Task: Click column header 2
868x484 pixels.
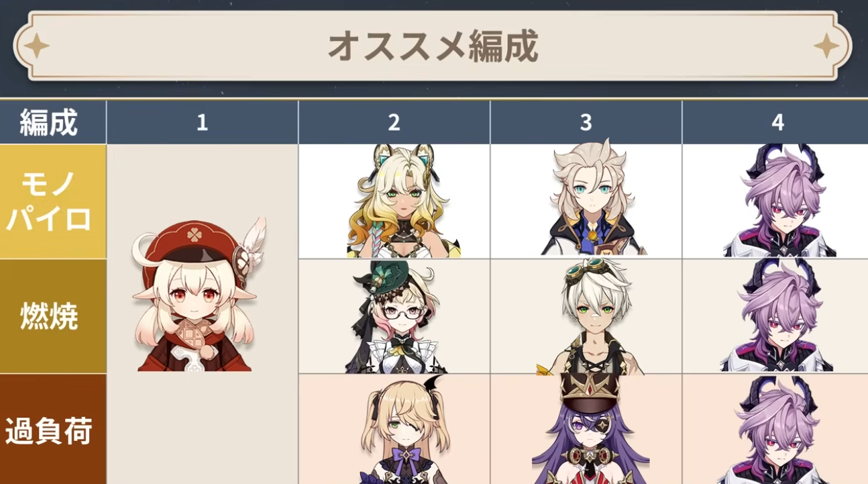Action: [x=394, y=122]
